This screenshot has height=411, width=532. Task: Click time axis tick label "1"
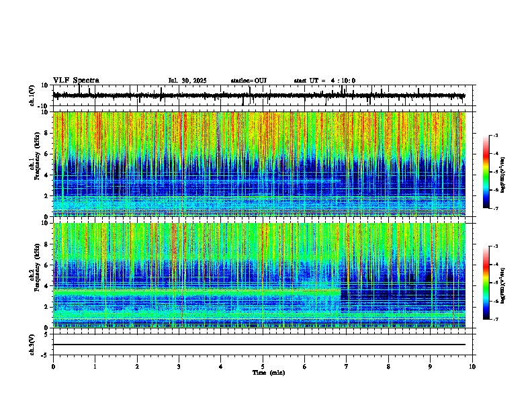95,367
